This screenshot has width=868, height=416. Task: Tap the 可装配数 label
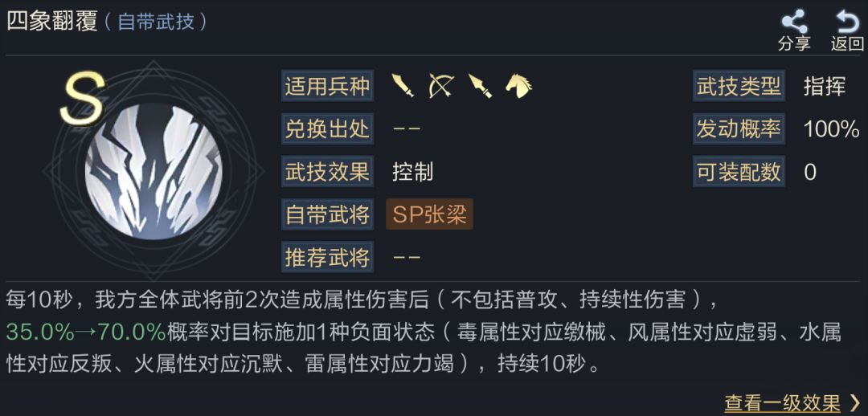coord(739,171)
